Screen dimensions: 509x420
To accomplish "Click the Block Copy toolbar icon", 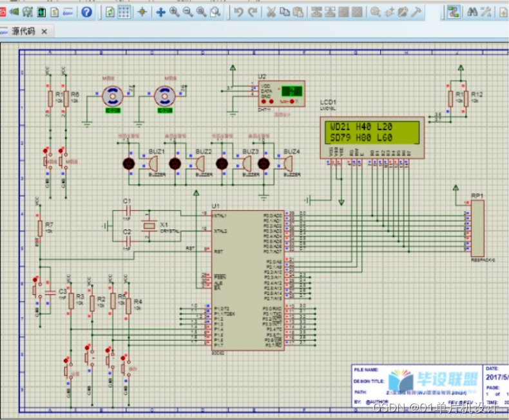I will [316, 12].
